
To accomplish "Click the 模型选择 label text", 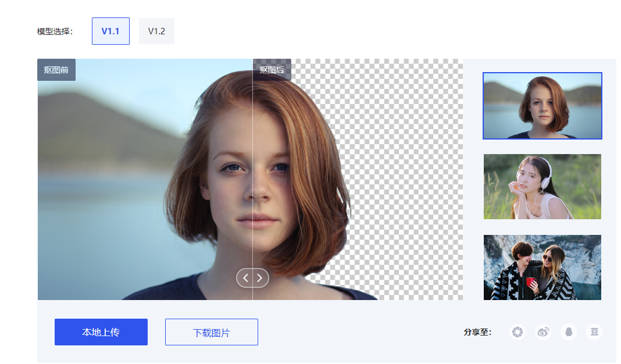I will [x=55, y=31].
